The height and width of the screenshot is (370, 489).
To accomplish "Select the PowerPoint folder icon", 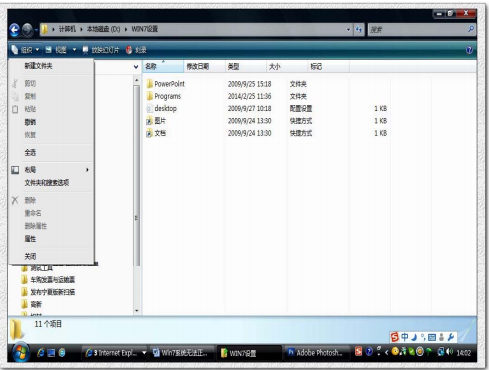I will coord(150,84).
